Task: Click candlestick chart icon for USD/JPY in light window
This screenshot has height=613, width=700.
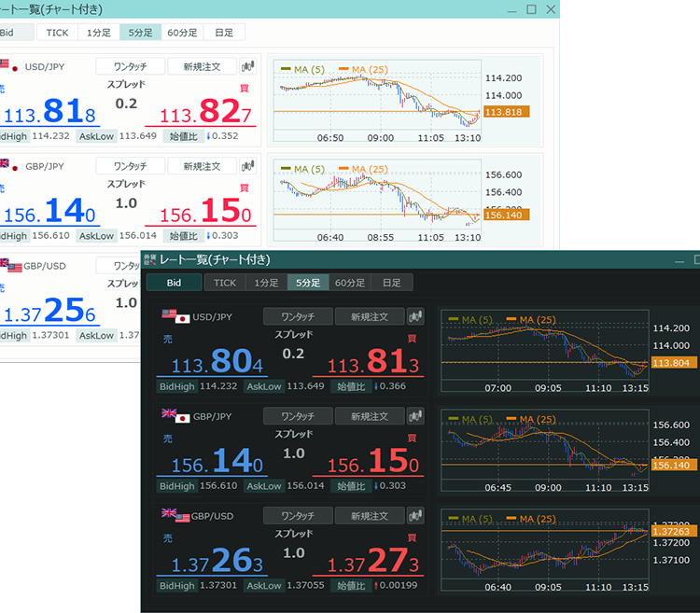Action: [247, 66]
